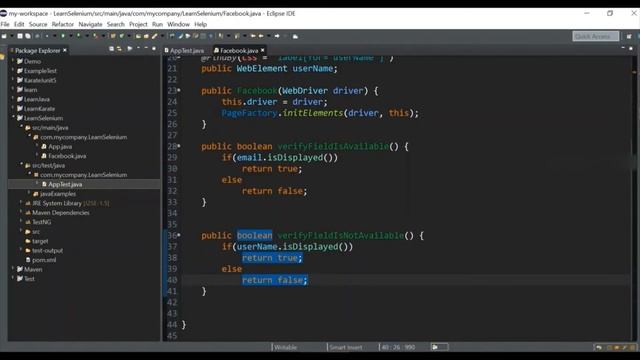Click verifyFieldIsNotAvailable method name in editor
Screen dimensions: 640x360
click(340, 236)
